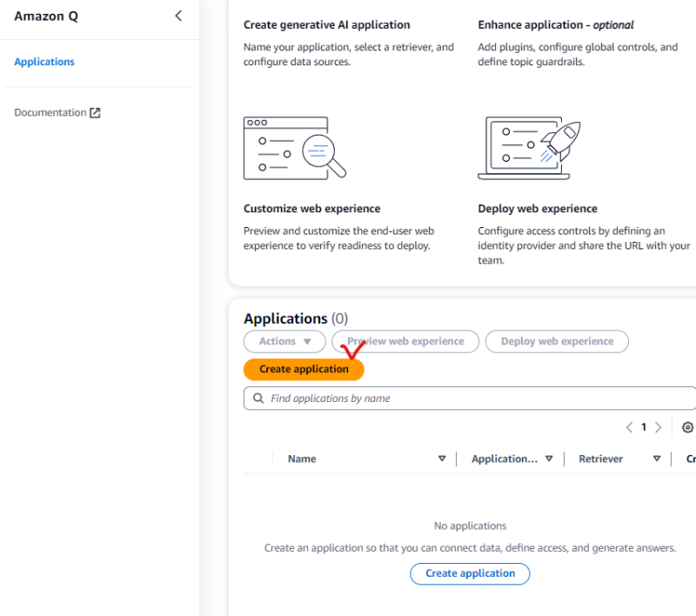Screen dimensions: 696x616
Task: Open Documentation link in sidebar
Action: (x=50, y=113)
